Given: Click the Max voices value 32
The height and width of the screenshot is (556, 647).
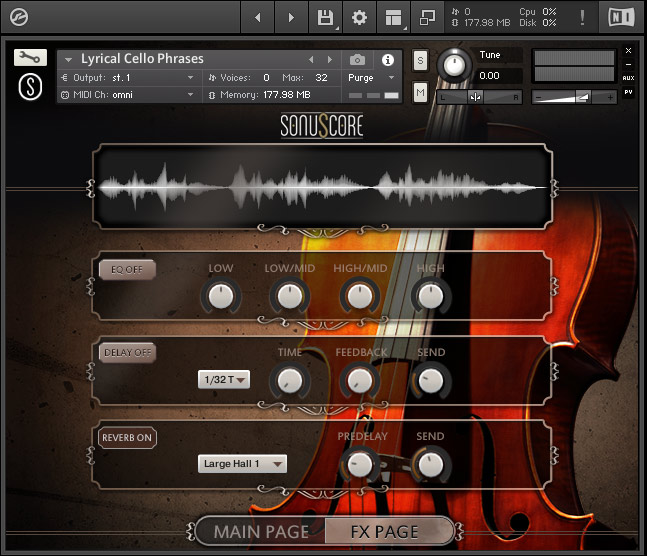Looking at the screenshot, I should pos(321,78).
